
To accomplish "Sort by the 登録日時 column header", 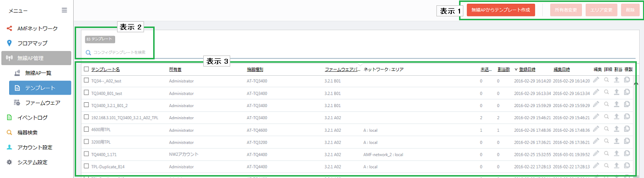I will point(527,69).
